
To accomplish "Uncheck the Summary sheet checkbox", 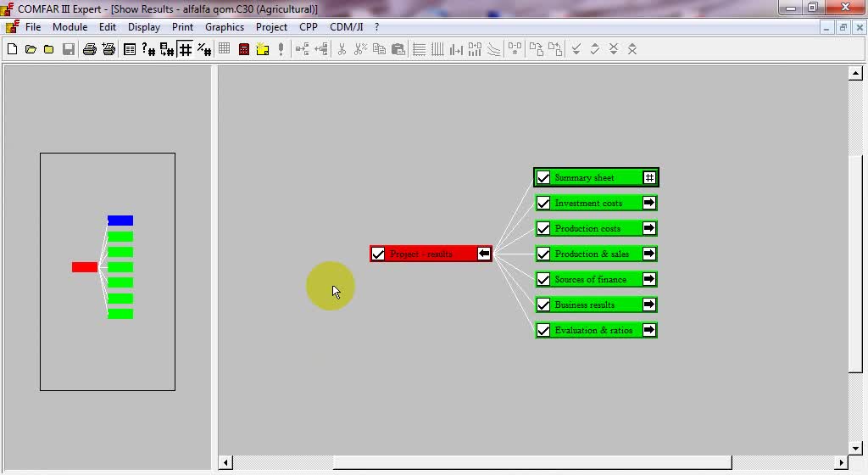I will 543,178.
